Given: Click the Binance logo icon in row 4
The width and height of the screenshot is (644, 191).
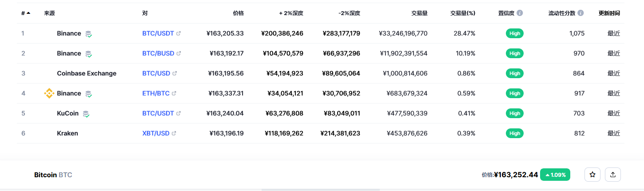Looking at the screenshot, I should [x=48, y=93].
